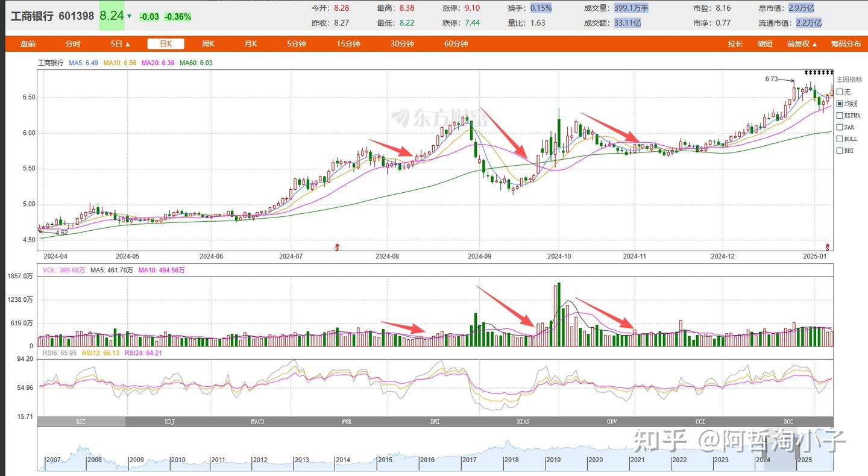Click the 缩短 shrink chart button
This screenshot has height=476, width=868.
coord(766,44)
